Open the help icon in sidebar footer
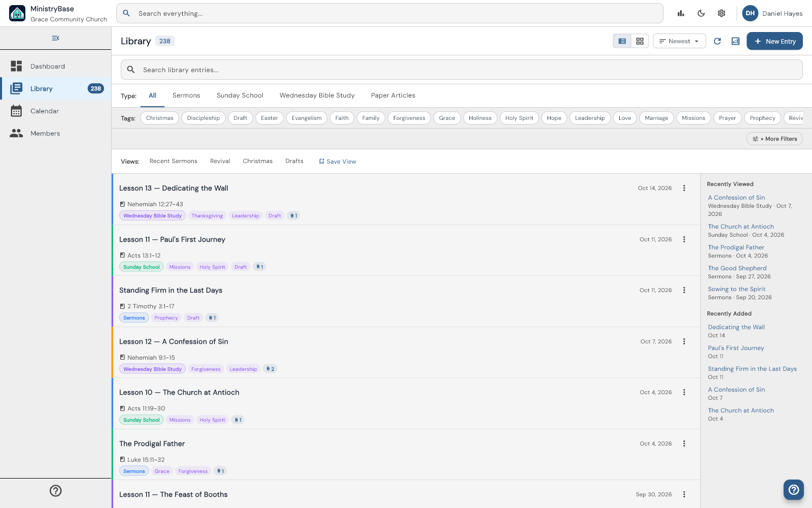Viewport: 812px width, 508px height. (56, 491)
